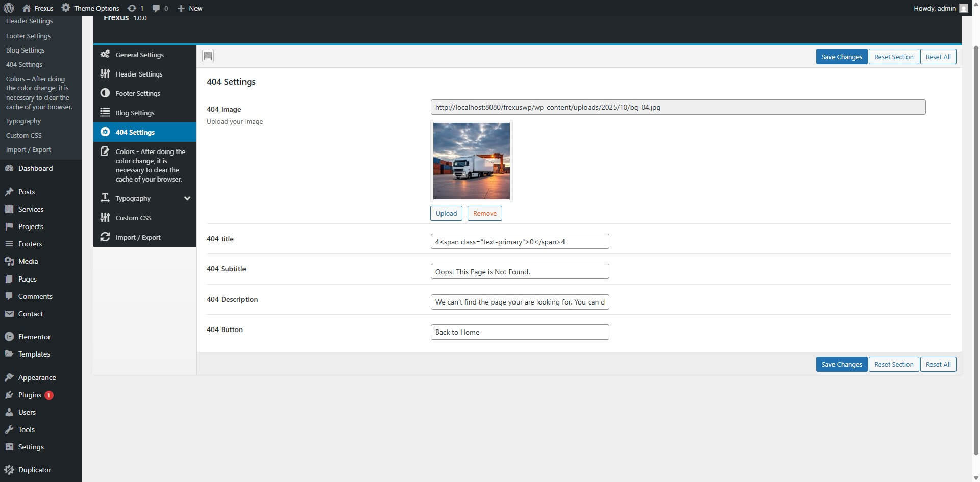
Task: Open Import / Export panel section
Action: pos(138,237)
